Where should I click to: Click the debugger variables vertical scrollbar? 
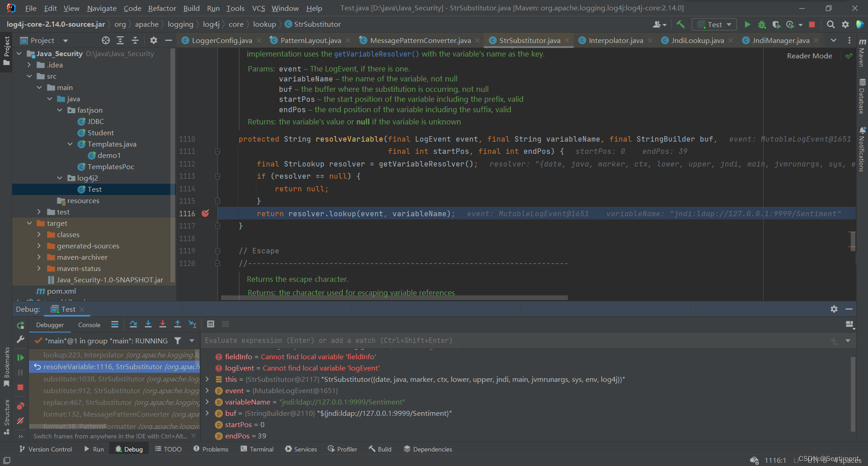click(x=853, y=394)
